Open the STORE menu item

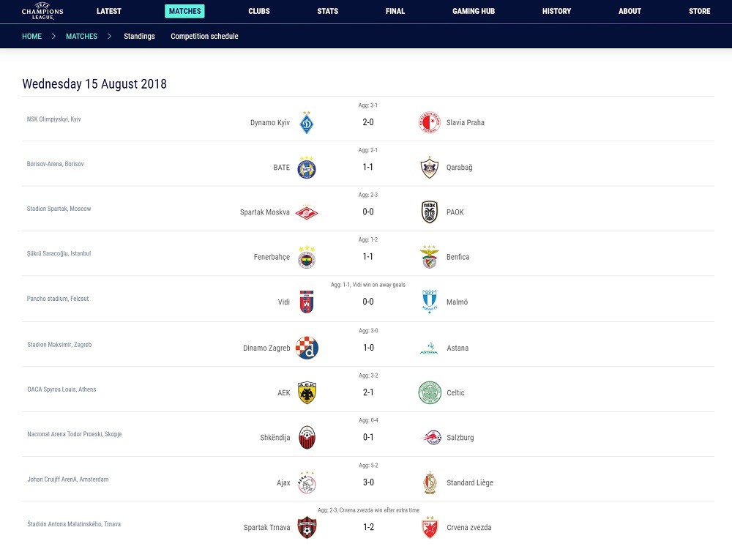[x=699, y=11]
